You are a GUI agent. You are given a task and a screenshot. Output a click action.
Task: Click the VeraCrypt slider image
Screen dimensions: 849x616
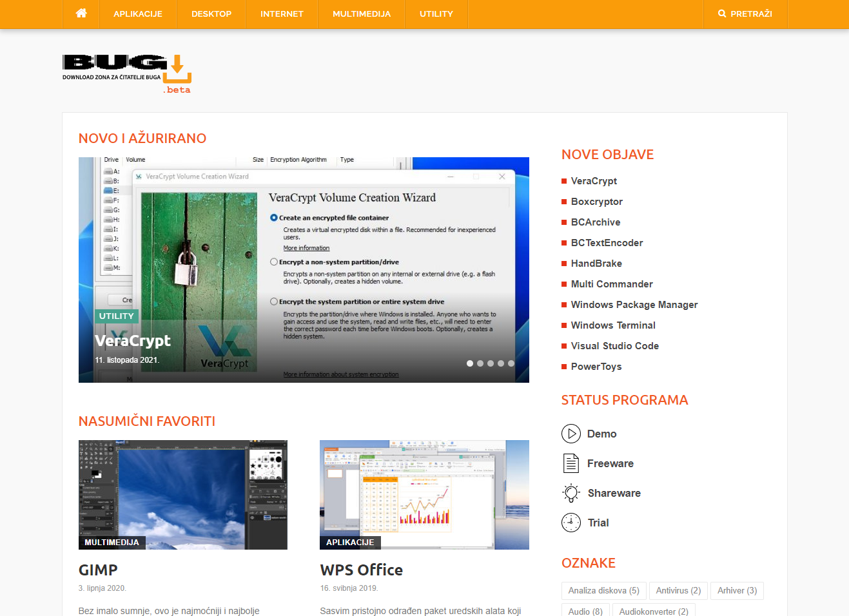304,270
